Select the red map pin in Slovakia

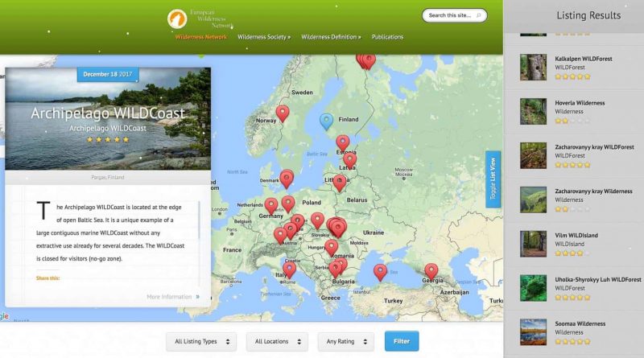click(x=317, y=221)
